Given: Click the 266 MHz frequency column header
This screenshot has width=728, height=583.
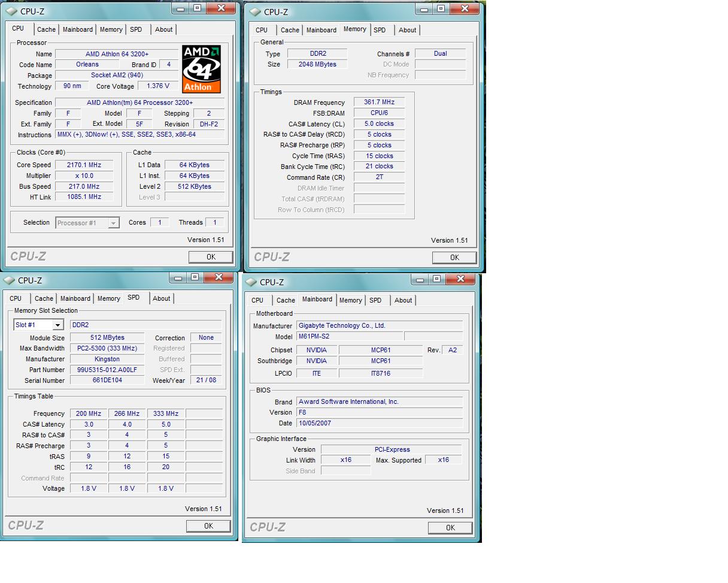Looking at the screenshot, I should coord(127,413).
